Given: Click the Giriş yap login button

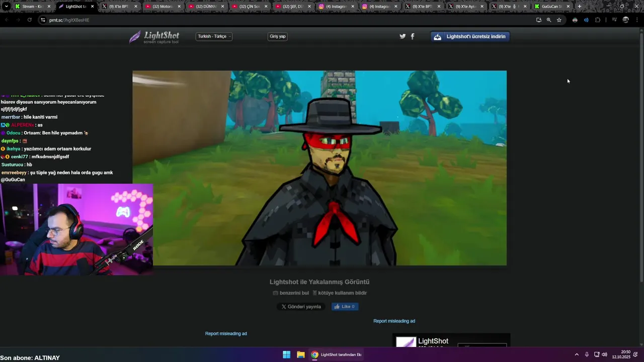Looking at the screenshot, I should tap(278, 36).
